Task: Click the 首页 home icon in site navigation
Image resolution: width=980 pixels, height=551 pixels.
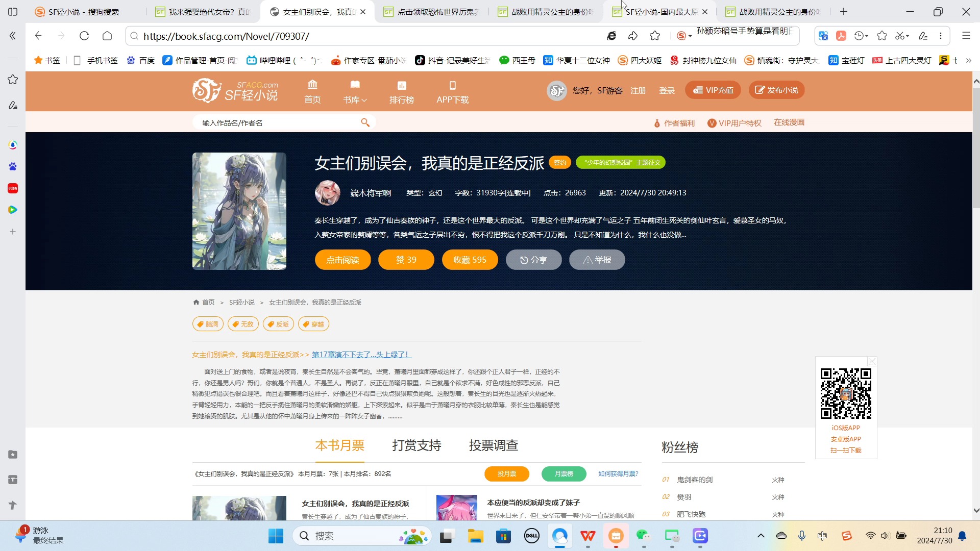Action: point(312,84)
